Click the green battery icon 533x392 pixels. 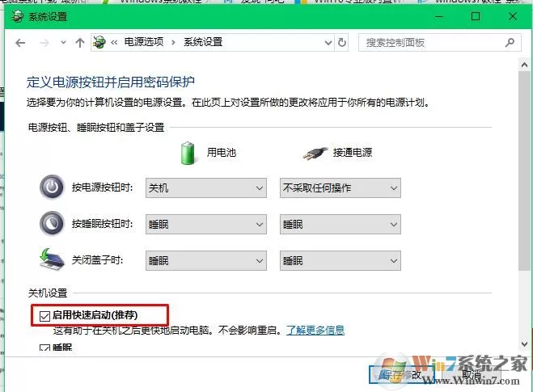(188, 153)
